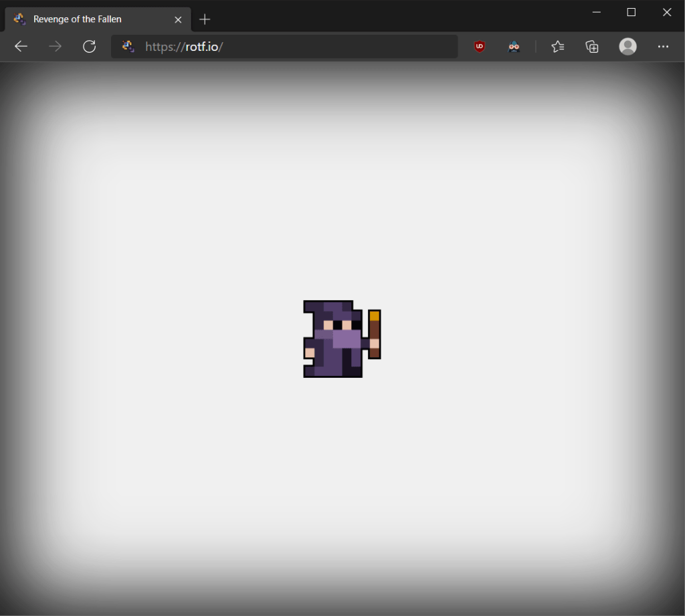Screen dimensions: 685x616
Task: Maximize the browser window
Action: click(631, 12)
